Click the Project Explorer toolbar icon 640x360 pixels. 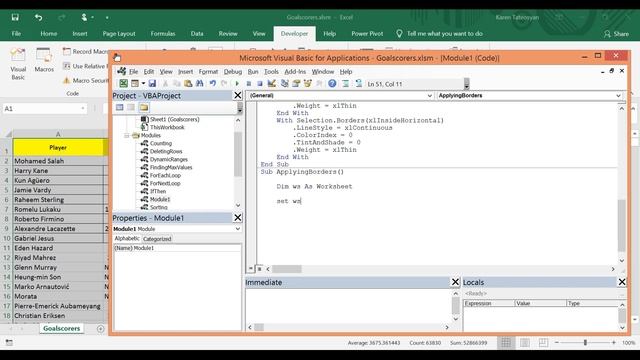coord(284,83)
